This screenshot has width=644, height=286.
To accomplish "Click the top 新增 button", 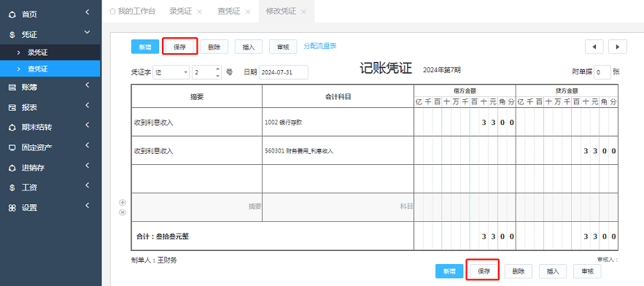I will (x=145, y=47).
